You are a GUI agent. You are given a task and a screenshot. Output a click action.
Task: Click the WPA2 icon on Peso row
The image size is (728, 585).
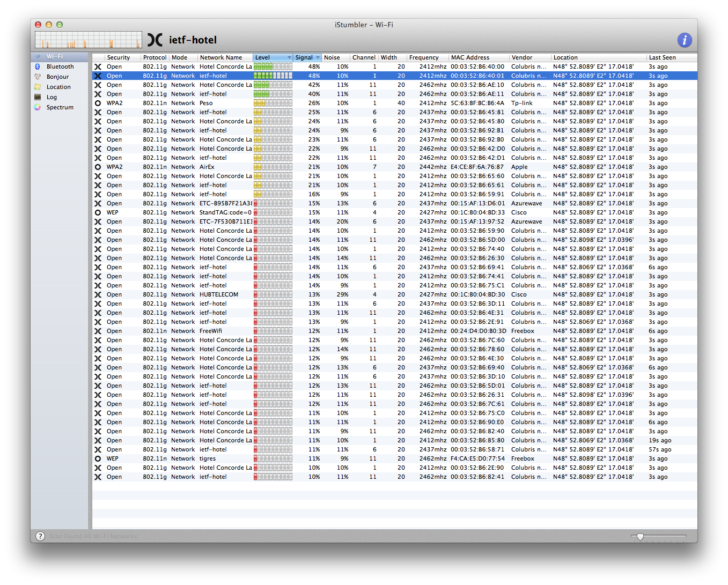coord(98,103)
